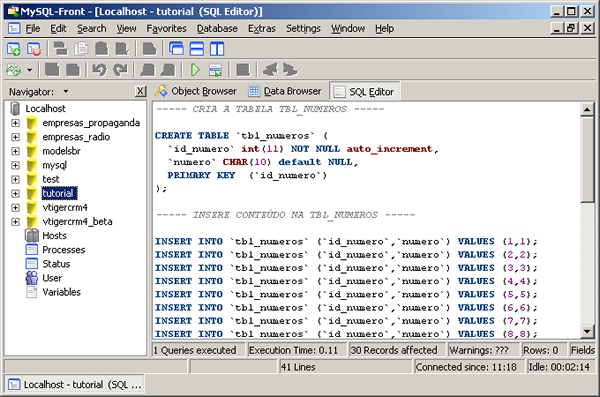Viewport: 600px width, 397px height.
Task: Open the Help menu
Action: coord(384,29)
